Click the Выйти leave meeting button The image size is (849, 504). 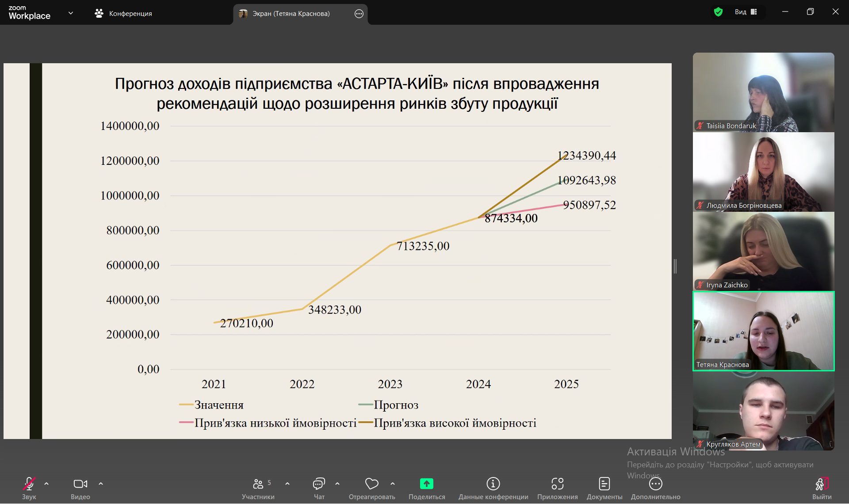(822, 485)
